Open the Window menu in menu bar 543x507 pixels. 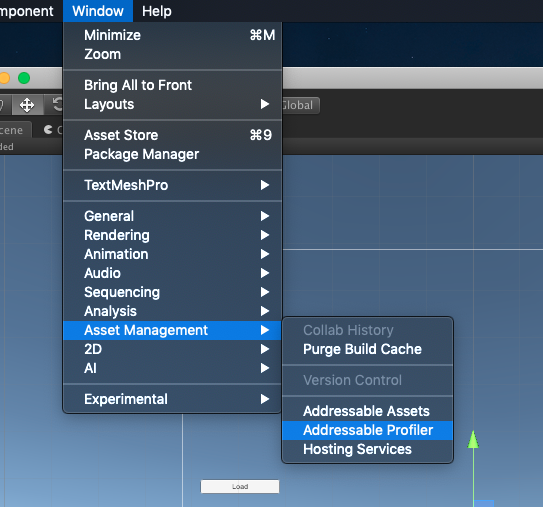98,11
